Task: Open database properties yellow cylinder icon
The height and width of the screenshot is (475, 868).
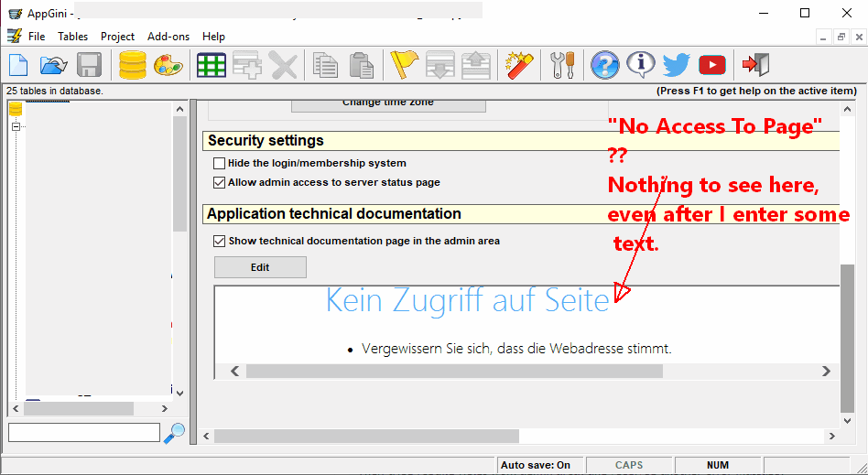Action: pyautogui.click(x=133, y=65)
